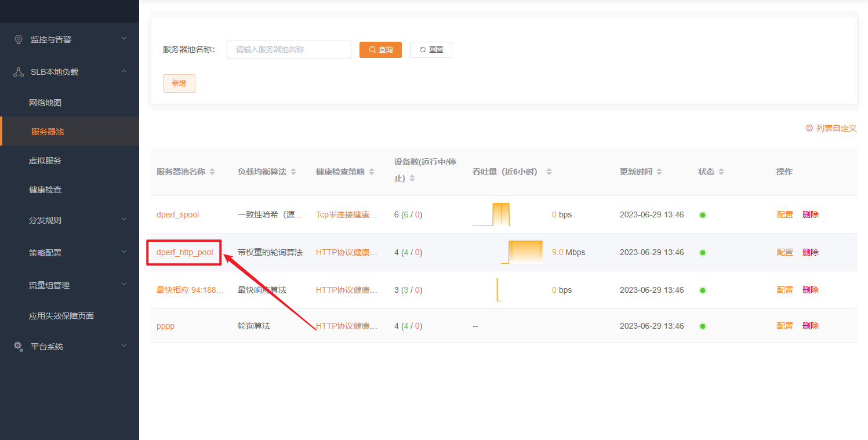
Task: Collapse the SLB本地负载 menu chevron
Action: point(124,71)
